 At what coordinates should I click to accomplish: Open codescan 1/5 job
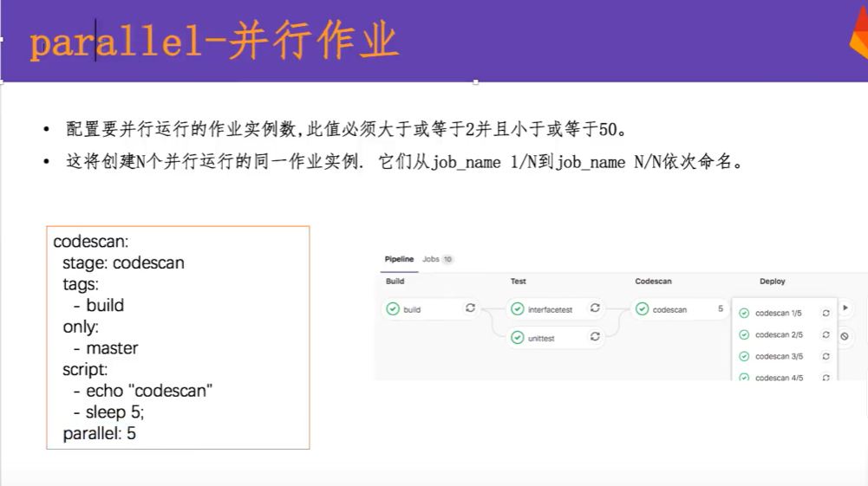779,313
